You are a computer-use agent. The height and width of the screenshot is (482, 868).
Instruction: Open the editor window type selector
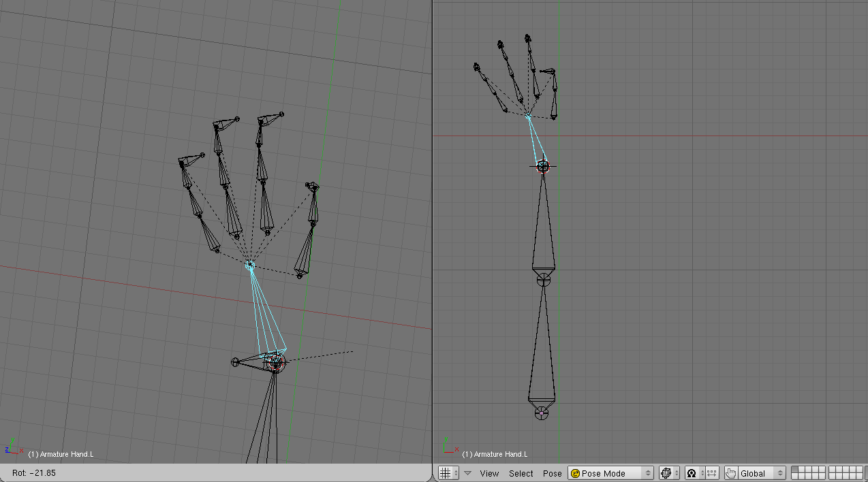tap(448, 473)
